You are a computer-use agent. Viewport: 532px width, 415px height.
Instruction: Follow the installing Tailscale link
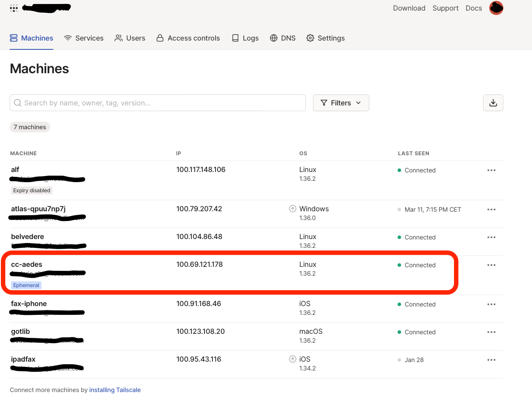coord(115,390)
